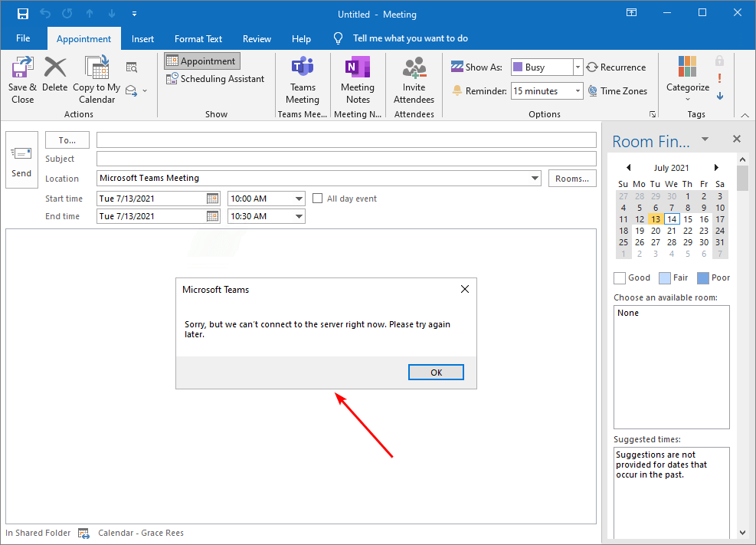
Task: Click the Ribbon Display Options icon
Action: click(631, 13)
